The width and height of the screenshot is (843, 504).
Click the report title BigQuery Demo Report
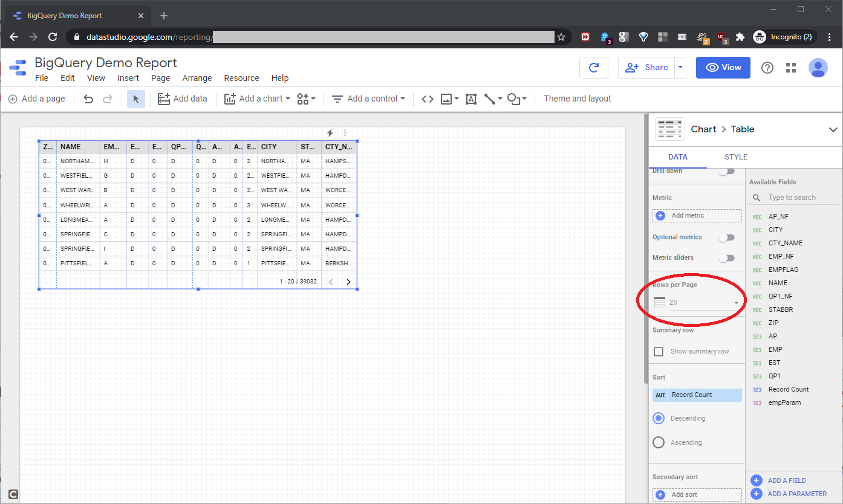point(106,62)
